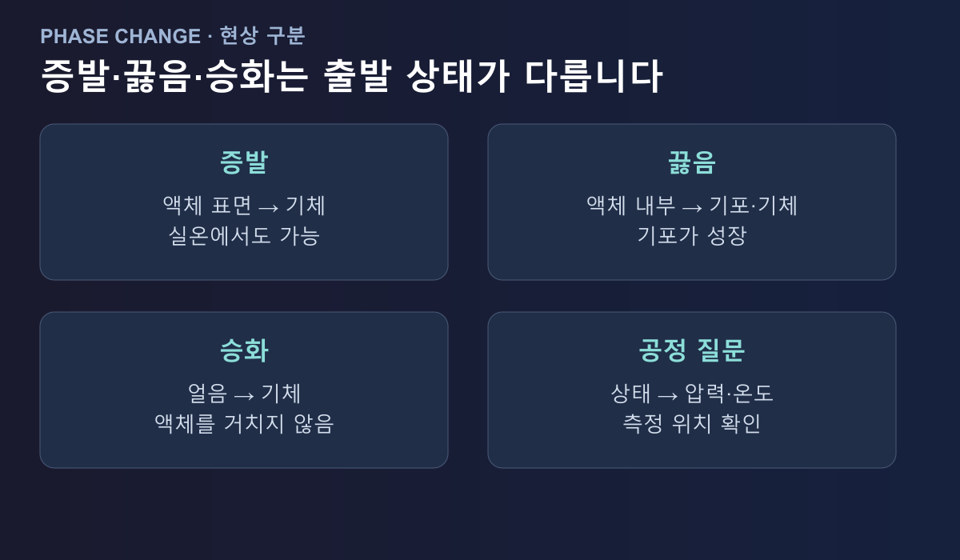
Task: Click the arrow in the 끓음 card
Action: coord(693,207)
